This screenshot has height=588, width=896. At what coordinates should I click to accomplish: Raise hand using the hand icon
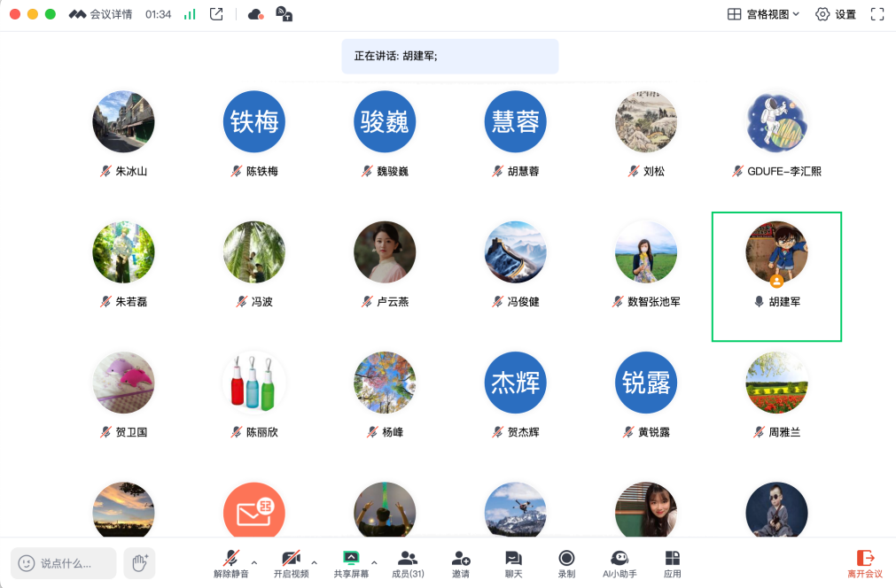[x=139, y=563]
